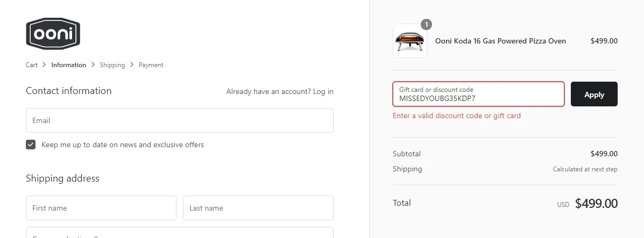Click the item quantity badge
644x238 pixels.
[x=426, y=24]
